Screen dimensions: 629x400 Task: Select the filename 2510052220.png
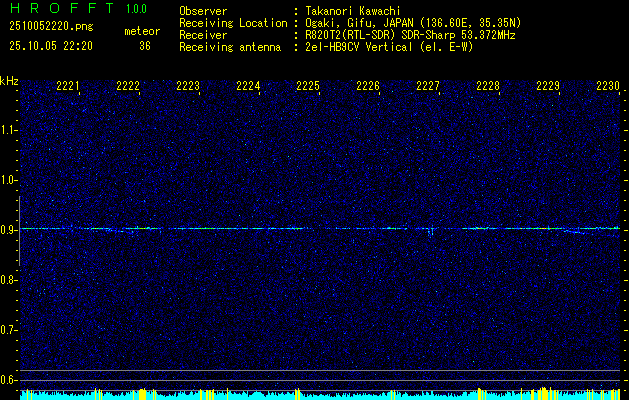click(51, 27)
